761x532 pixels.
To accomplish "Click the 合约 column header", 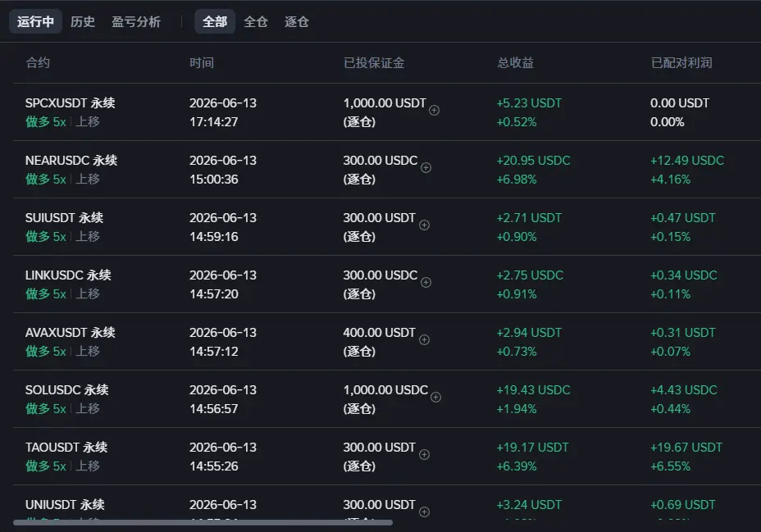I will (x=38, y=62).
